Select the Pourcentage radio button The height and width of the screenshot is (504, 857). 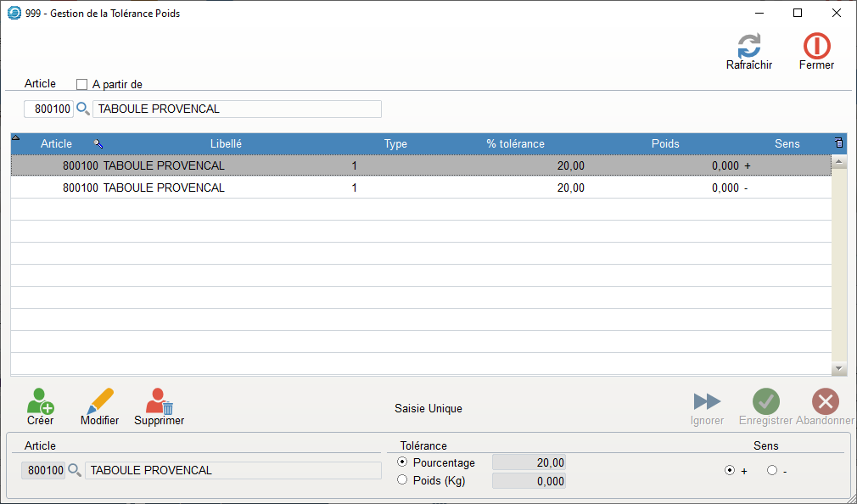pyautogui.click(x=402, y=462)
